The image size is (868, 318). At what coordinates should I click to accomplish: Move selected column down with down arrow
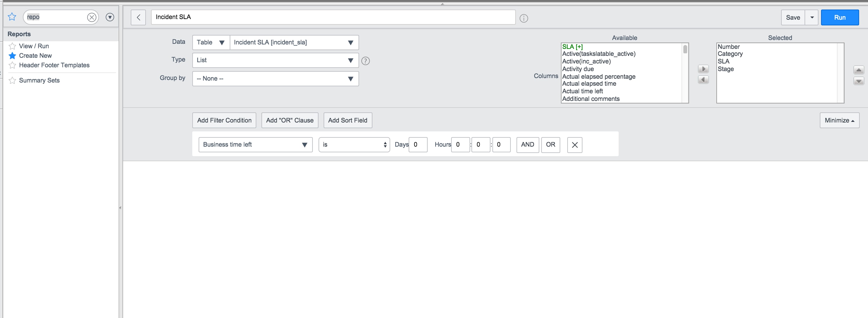pos(858,81)
